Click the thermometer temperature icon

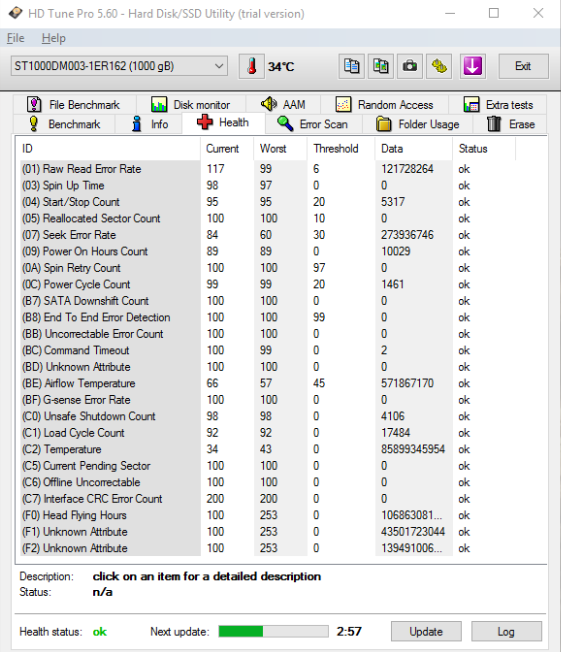pos(252,67)
